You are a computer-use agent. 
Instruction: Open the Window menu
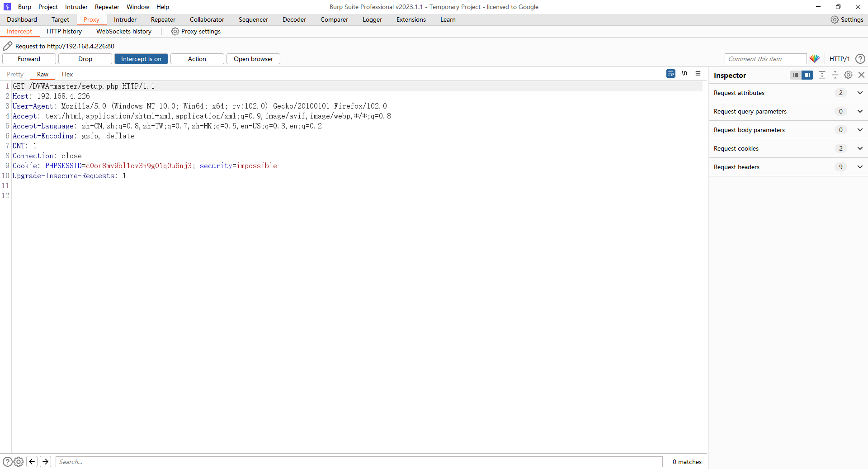[138, 7]
